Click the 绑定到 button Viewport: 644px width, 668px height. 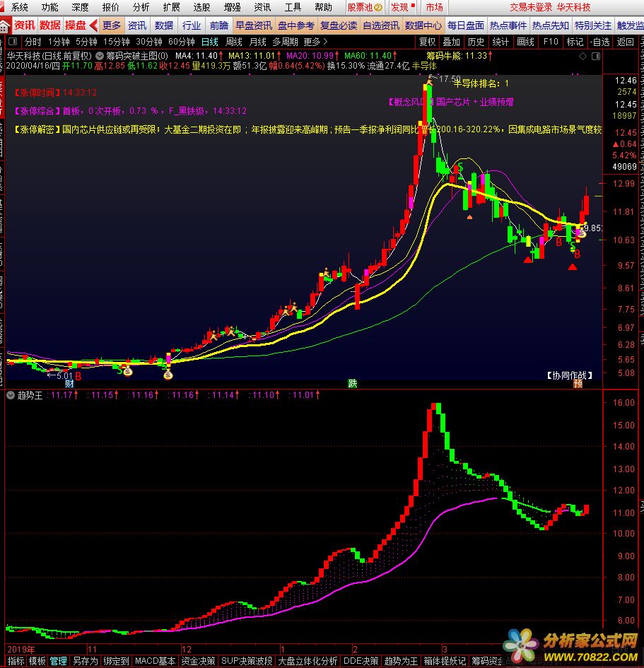pos(116,661)
